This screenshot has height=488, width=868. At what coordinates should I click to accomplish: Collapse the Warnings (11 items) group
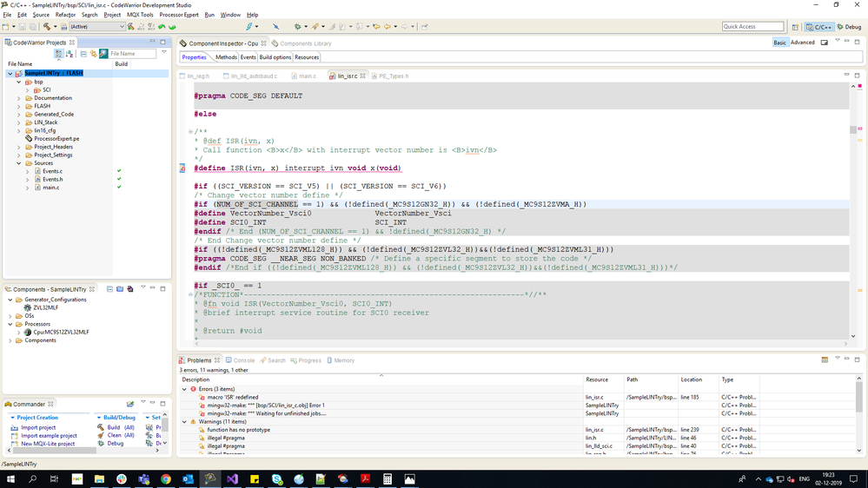point(185,422)
